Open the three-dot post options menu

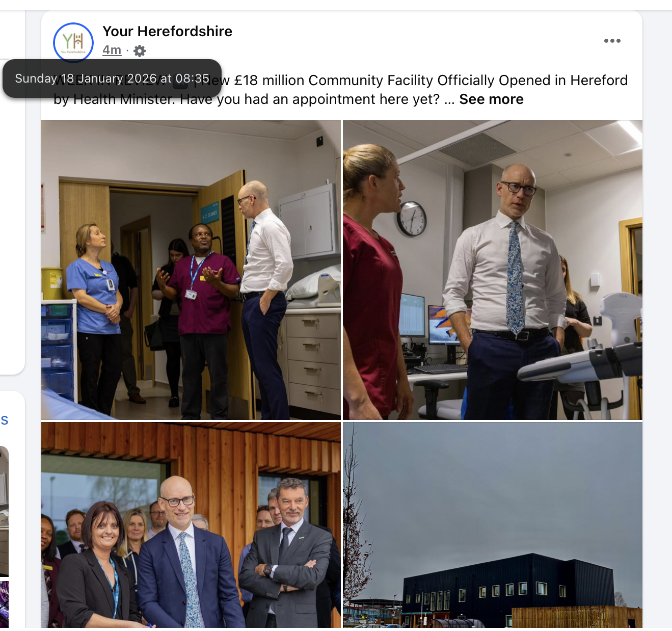[x=612, y=41]
